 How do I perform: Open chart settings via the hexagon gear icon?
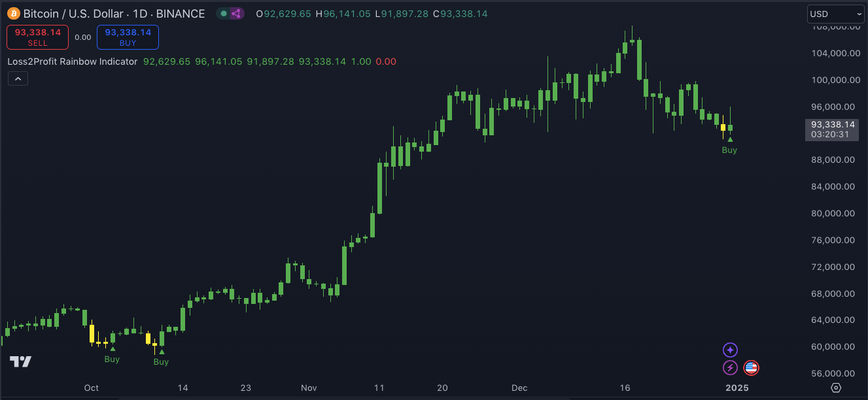835,388
